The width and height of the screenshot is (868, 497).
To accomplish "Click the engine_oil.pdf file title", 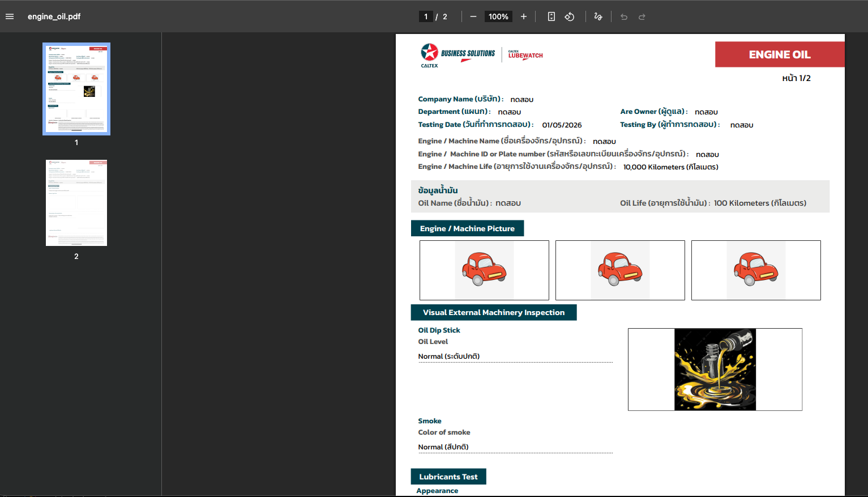I will (x=54, y=16).
